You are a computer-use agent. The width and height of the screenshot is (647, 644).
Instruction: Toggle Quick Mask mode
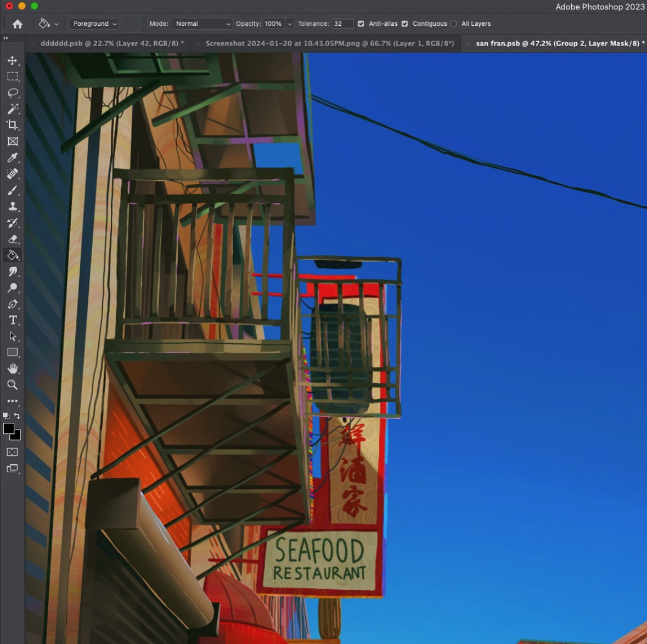(x=13, y=452)
